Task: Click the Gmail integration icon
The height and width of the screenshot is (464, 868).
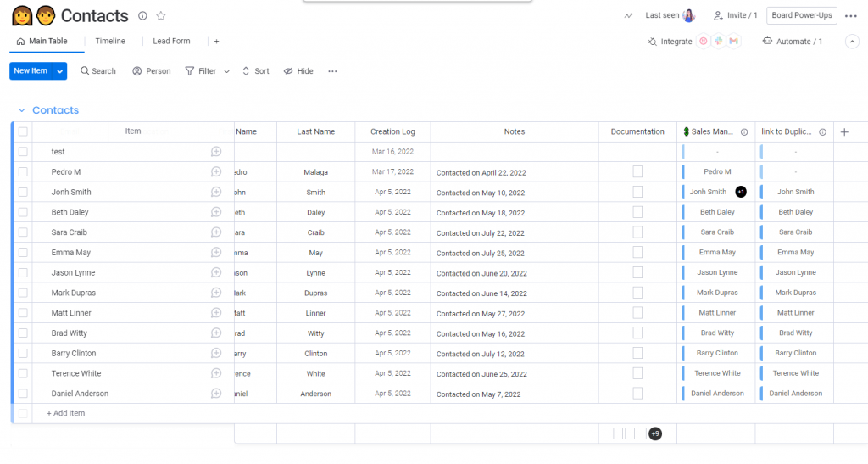Action: tap(733, 41)
